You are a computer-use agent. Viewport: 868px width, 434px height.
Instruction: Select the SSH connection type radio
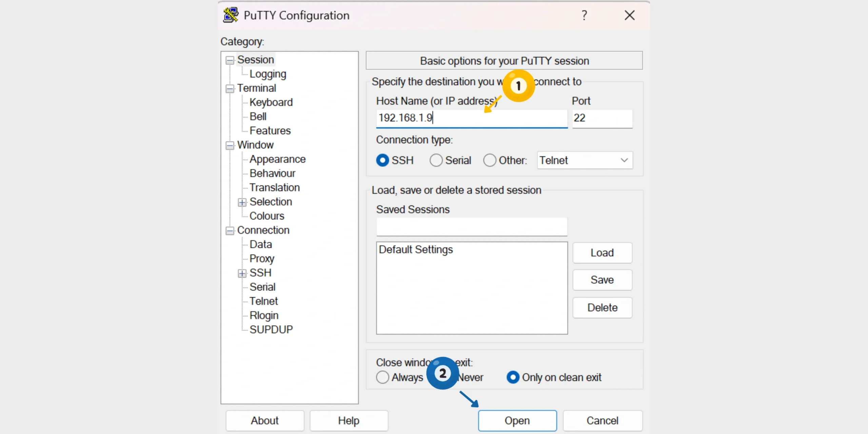tap(382, 160)
